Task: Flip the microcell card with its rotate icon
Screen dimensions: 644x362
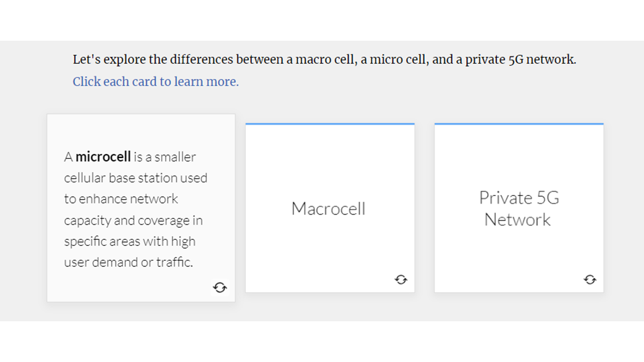Action: [220, 288]
